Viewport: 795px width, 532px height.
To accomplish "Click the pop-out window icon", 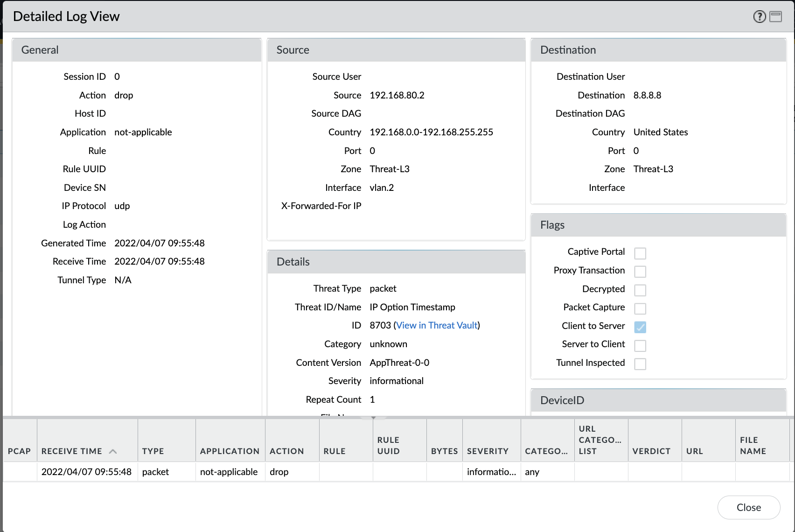I will [776, 17].
